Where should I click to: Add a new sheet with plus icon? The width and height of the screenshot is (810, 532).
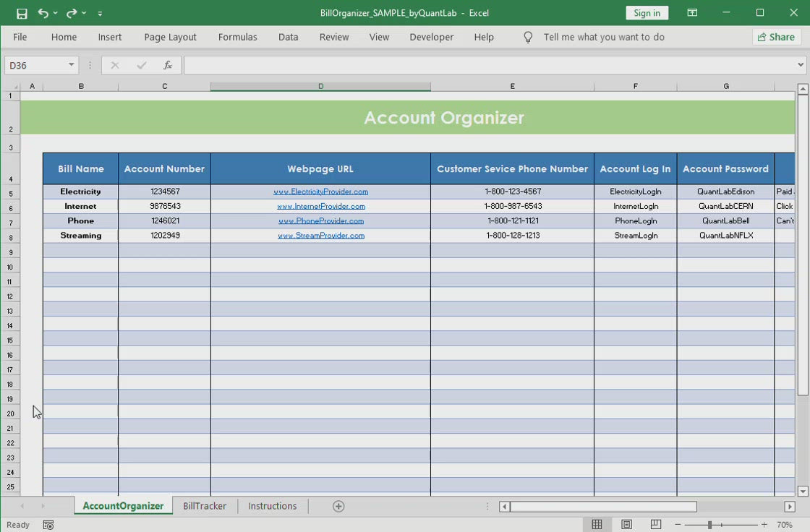(338, 506)
